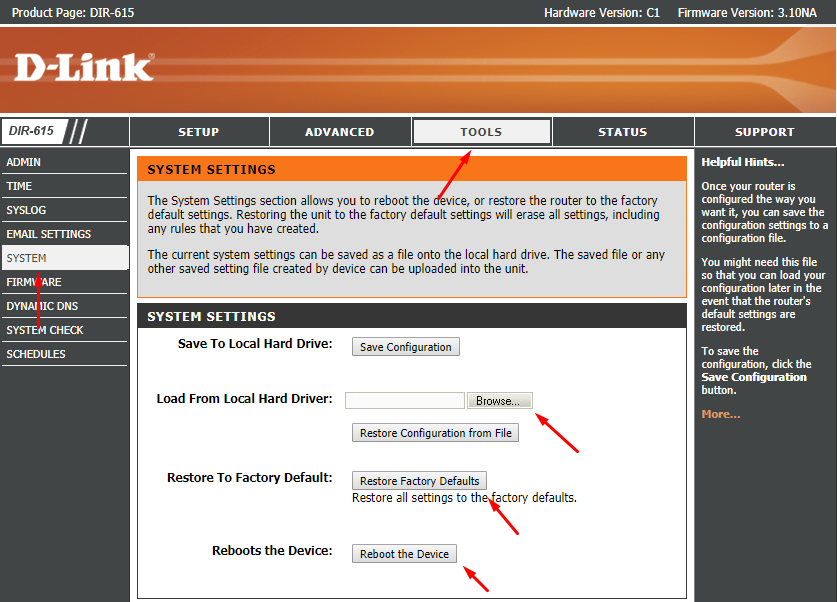Click the Restore Factory Defaults button
837x602 pixels.
coord(420,481)
